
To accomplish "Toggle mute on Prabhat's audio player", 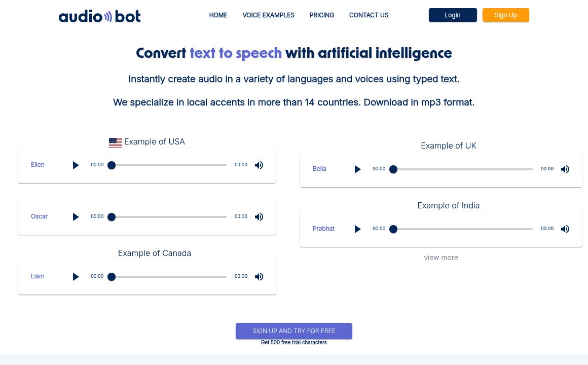I will tap(565, 229).
